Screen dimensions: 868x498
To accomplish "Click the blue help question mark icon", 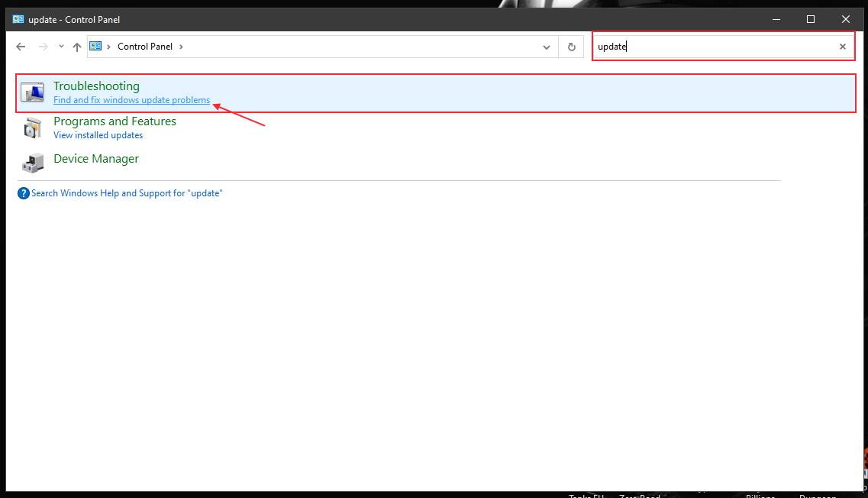I will click(24, 193).
